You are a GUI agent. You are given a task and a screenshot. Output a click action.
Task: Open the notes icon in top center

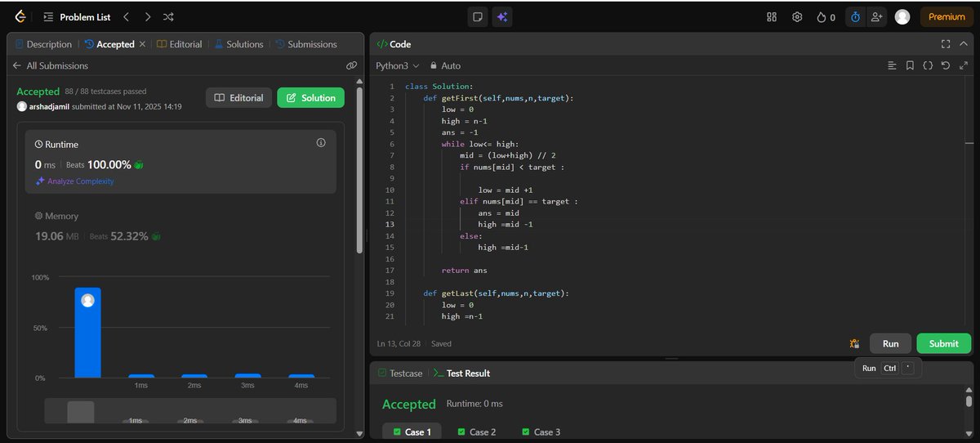coord(479,16)
